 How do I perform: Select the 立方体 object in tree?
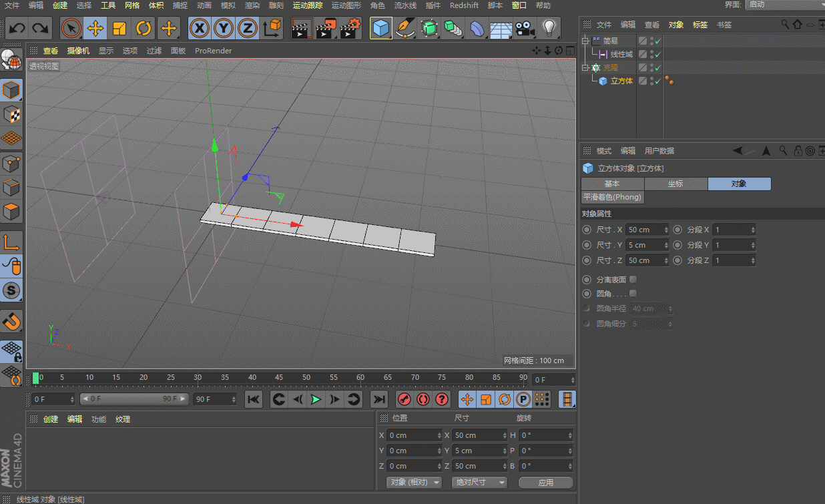(x=621, y=81)
